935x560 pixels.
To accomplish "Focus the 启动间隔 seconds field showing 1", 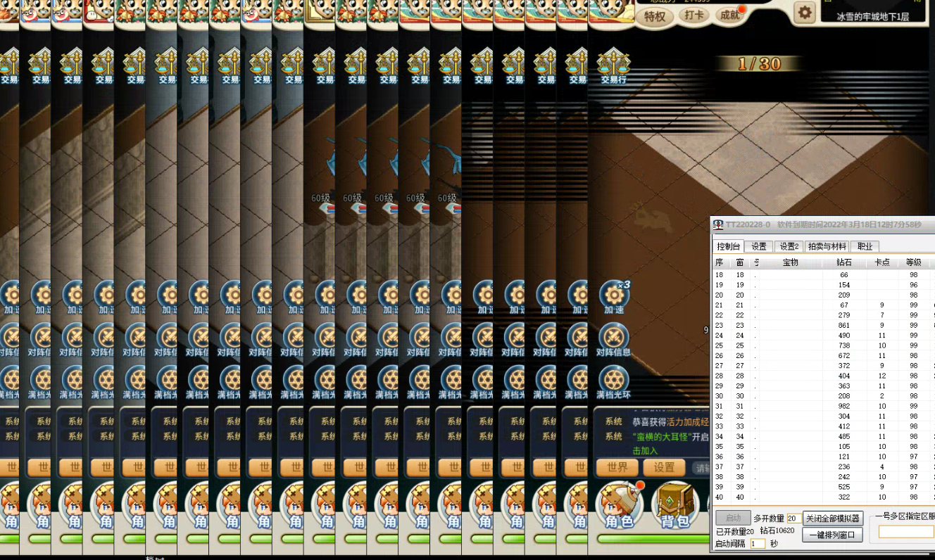I will (758, 544).
